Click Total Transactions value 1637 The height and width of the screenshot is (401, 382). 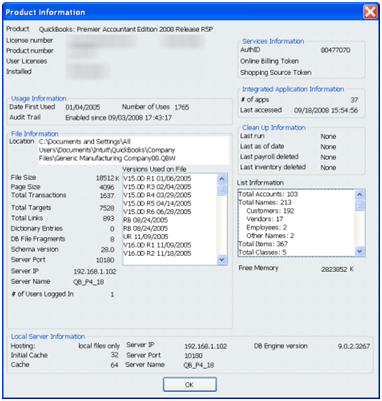pyautogui.click(x=107, y=196)
